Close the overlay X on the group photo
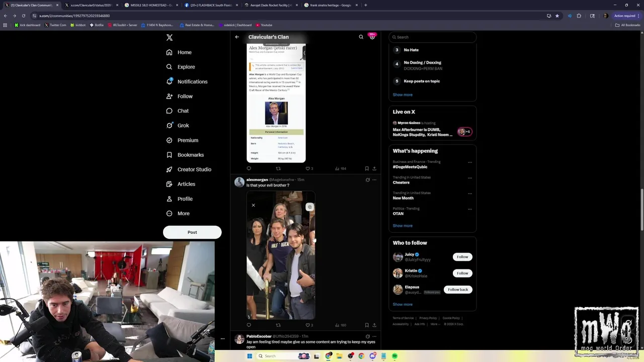Screen dimensions: 644x362 pyautogui.click(x=253, y=205)
